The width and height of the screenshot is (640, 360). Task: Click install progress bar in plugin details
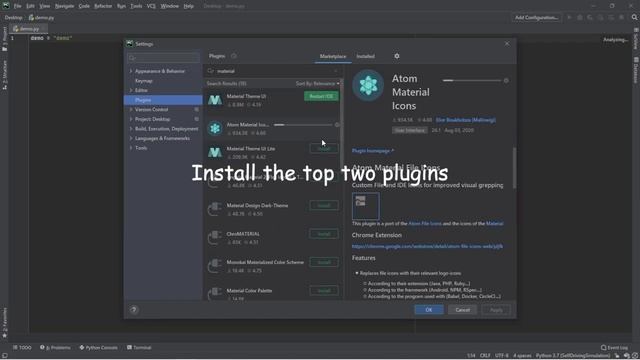[x=471, y=80]
